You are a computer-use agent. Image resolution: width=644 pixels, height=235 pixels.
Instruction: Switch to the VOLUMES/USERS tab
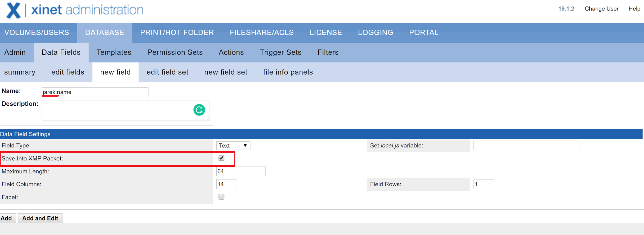[37, 33]
